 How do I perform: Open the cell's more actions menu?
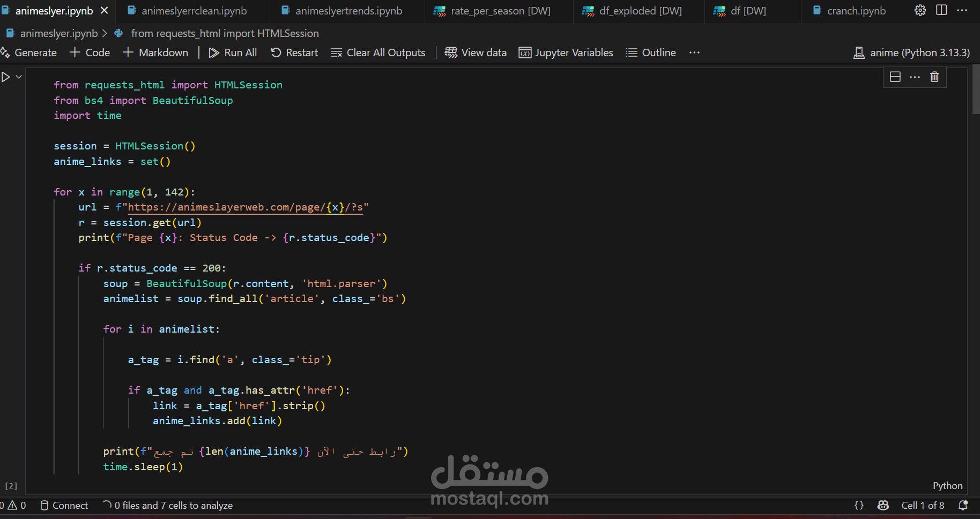click(915, 77)
